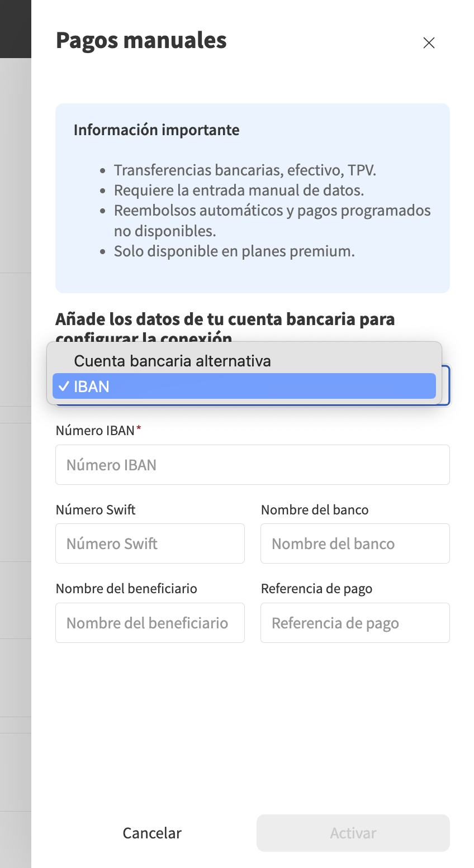Viewport: 474px width, 868px height.
Task: Click the Nombre del banco field
Action: coord(355,543)
